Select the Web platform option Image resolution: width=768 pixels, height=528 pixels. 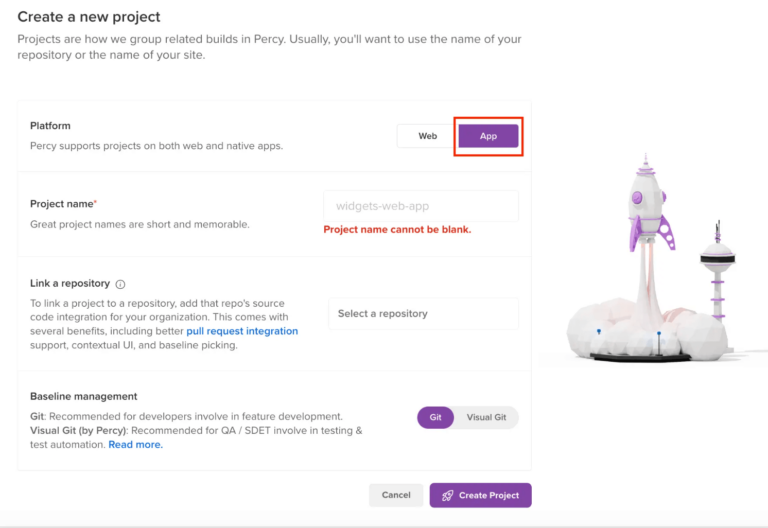(427, 136)
